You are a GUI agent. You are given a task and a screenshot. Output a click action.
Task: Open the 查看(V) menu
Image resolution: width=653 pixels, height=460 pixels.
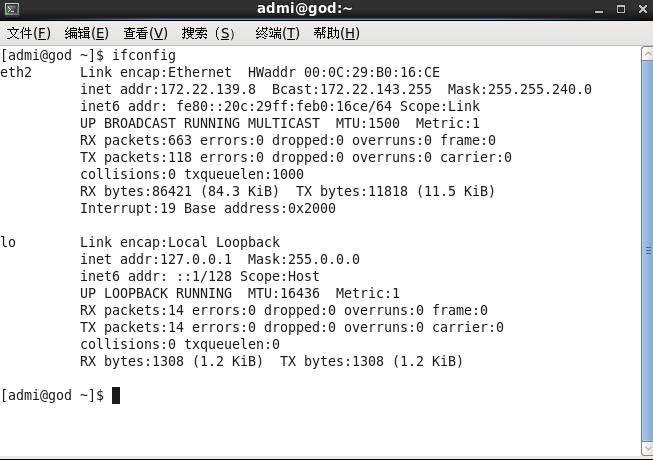144,33
